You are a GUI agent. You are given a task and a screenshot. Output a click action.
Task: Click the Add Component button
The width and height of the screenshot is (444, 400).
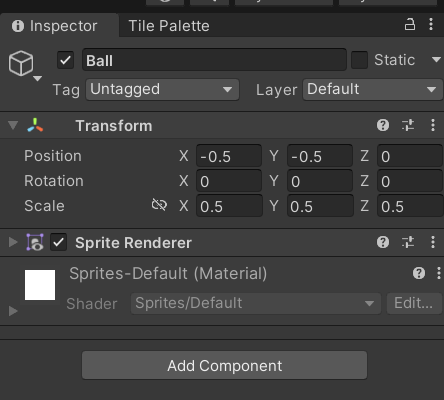224,365
